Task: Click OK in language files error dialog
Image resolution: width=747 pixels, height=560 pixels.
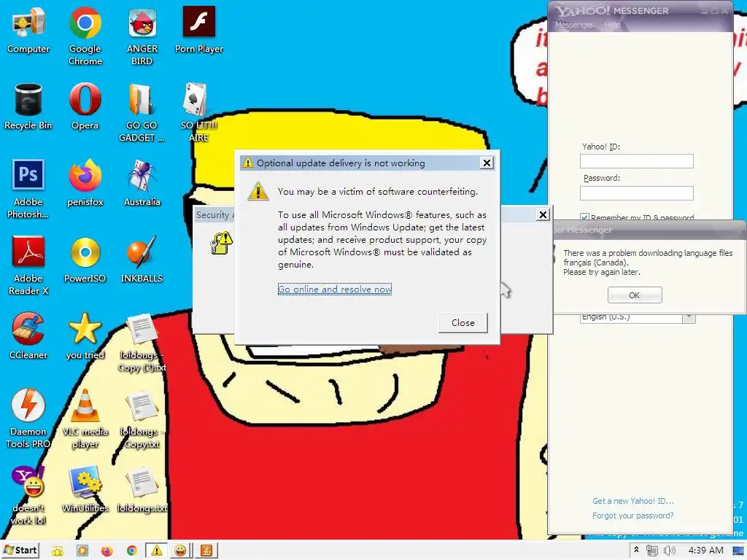Action: point(635,295)
